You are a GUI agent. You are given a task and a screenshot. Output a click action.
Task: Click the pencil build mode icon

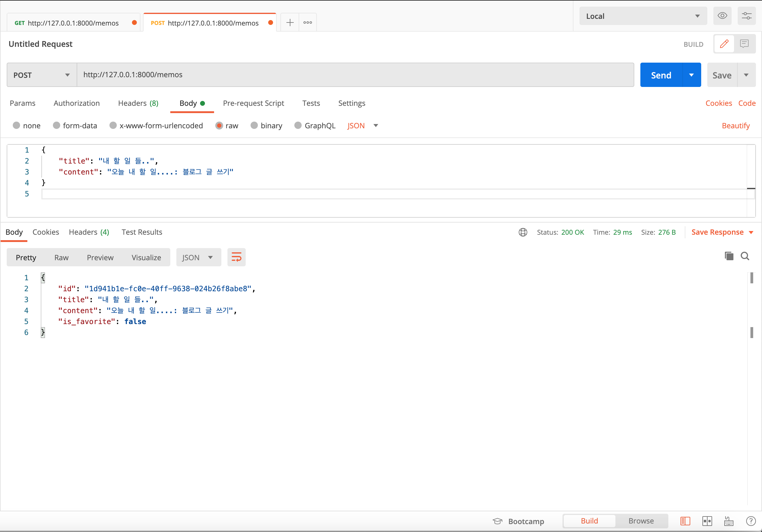point(724,44)
